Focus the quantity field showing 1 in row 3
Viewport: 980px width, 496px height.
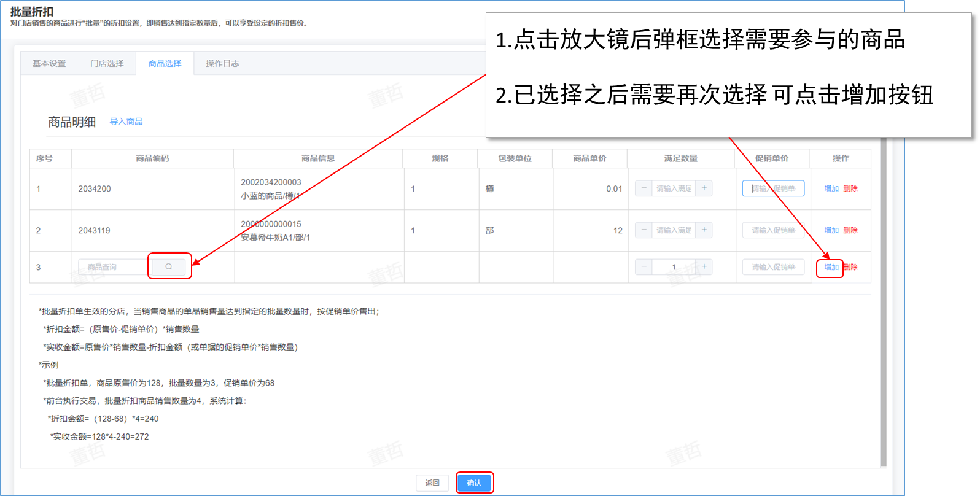click(674, 267)
